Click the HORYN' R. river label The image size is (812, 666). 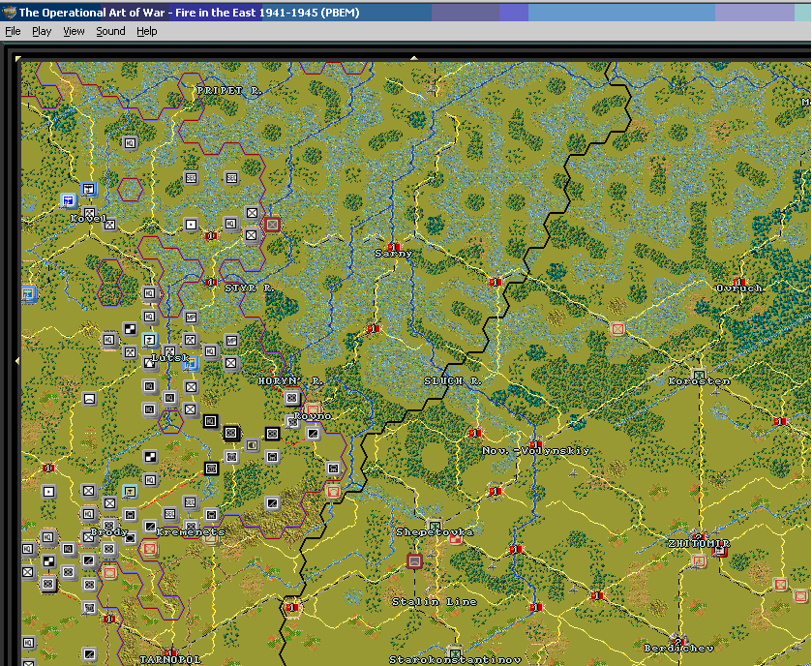290,381
